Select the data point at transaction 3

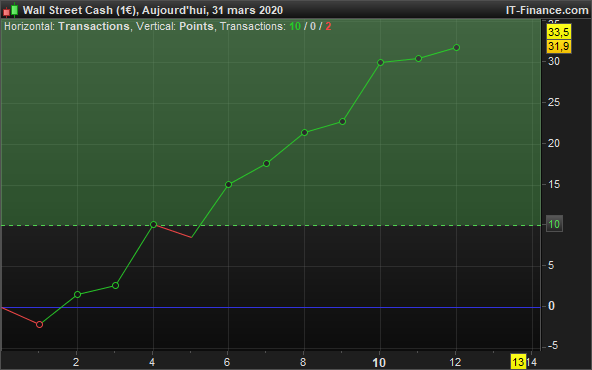116,285
